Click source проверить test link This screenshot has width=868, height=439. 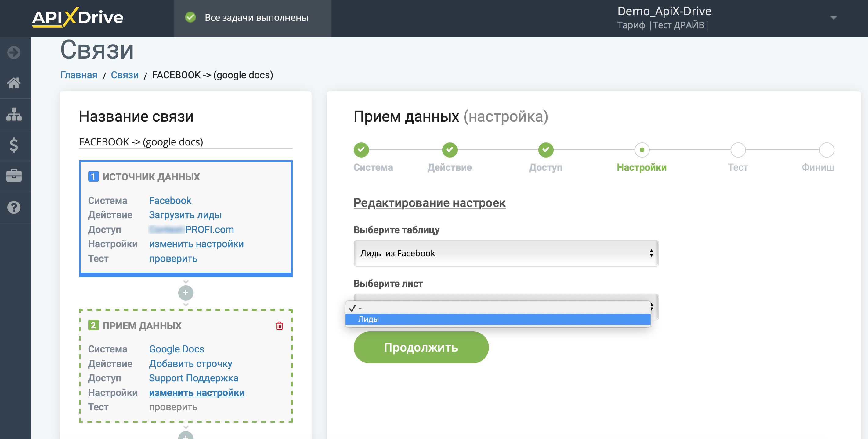click(x=173, y=258)
